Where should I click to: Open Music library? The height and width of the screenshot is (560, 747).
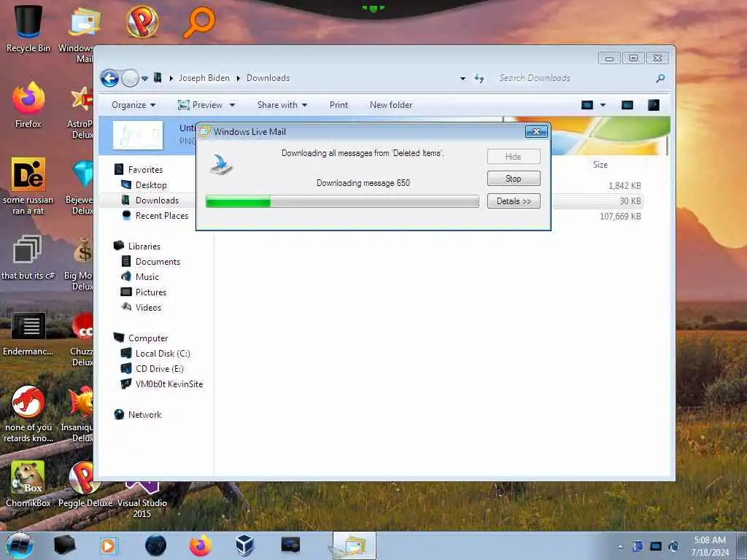pyautogui.click(x=147, y=276)
